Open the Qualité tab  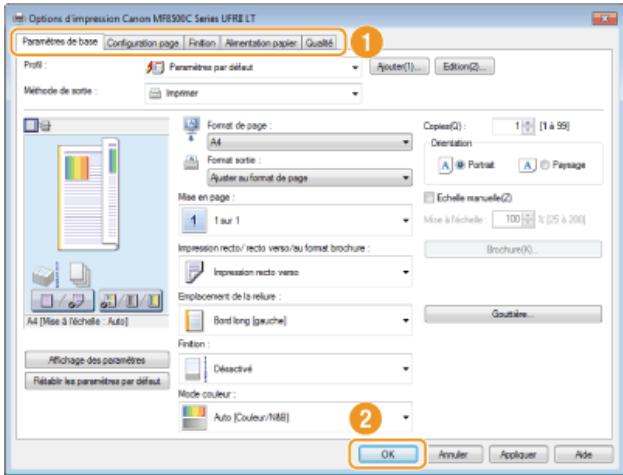point(319,43)
